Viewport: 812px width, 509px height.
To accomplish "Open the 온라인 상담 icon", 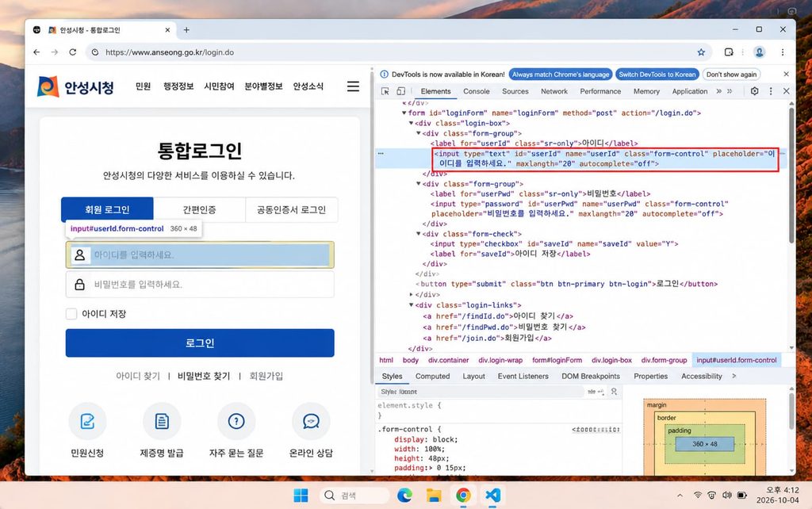I will pos(311,422).
